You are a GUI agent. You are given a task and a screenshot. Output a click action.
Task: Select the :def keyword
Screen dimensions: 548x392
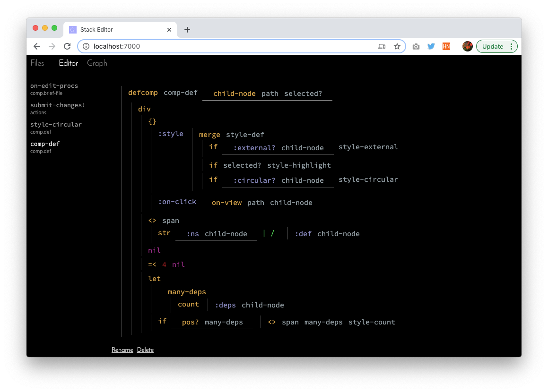[x=303, y=234]
